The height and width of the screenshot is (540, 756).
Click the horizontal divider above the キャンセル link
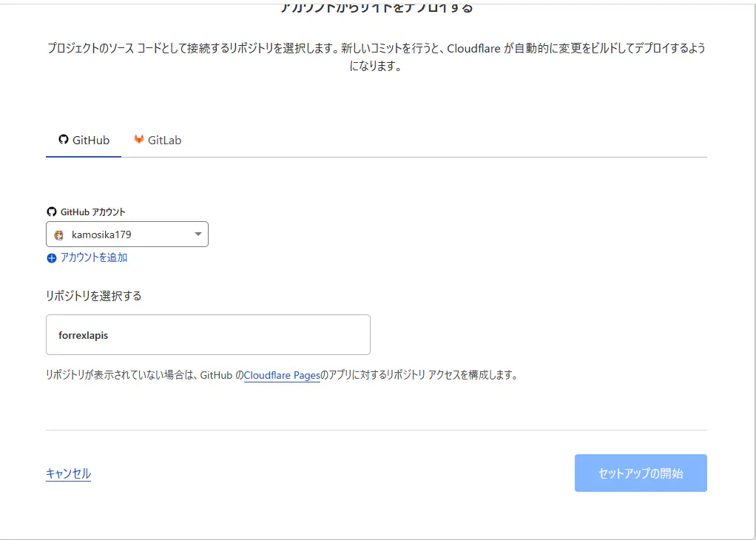pyautogui.click(x=377, y=430)
